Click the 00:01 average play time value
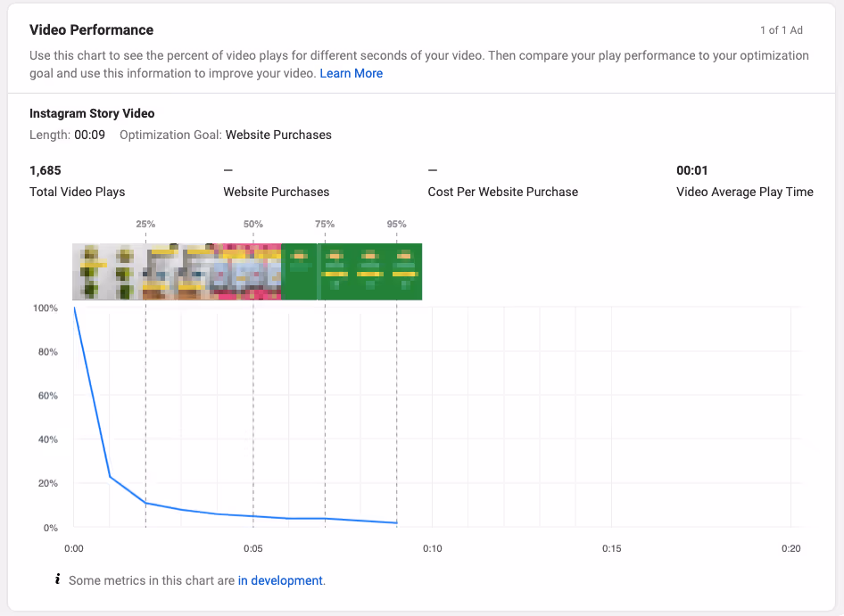 pyautogui.click(x=691, y=170)
